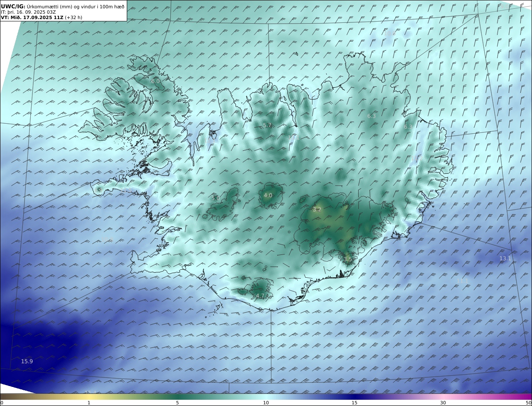
Task: Click the 4.7 value label on the map
Action: point(260,296)
